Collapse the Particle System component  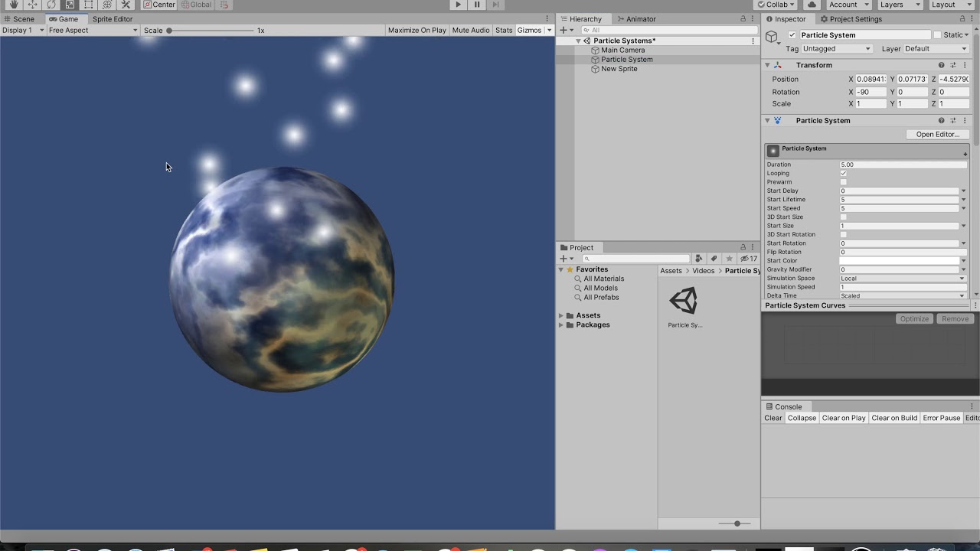point(767,120)
